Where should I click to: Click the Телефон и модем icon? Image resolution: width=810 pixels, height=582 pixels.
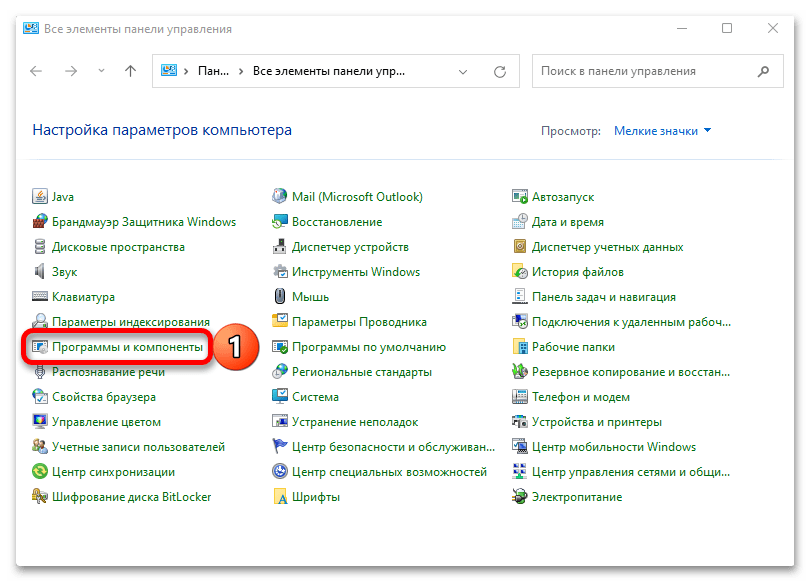[x=520, y=397]
